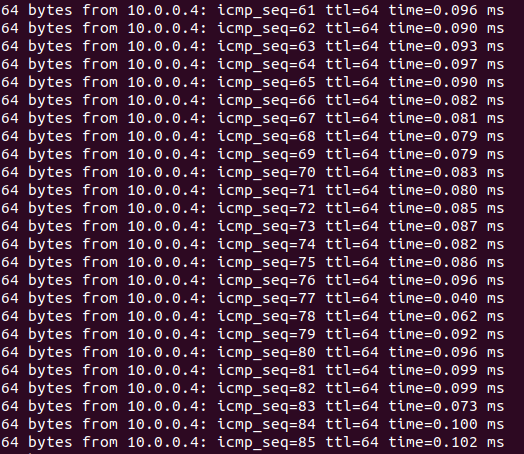The height and width of the screenshot is (454, 524).
Task: Click the line showing time=0.086 ms
Action: click(x=252, y=263)
